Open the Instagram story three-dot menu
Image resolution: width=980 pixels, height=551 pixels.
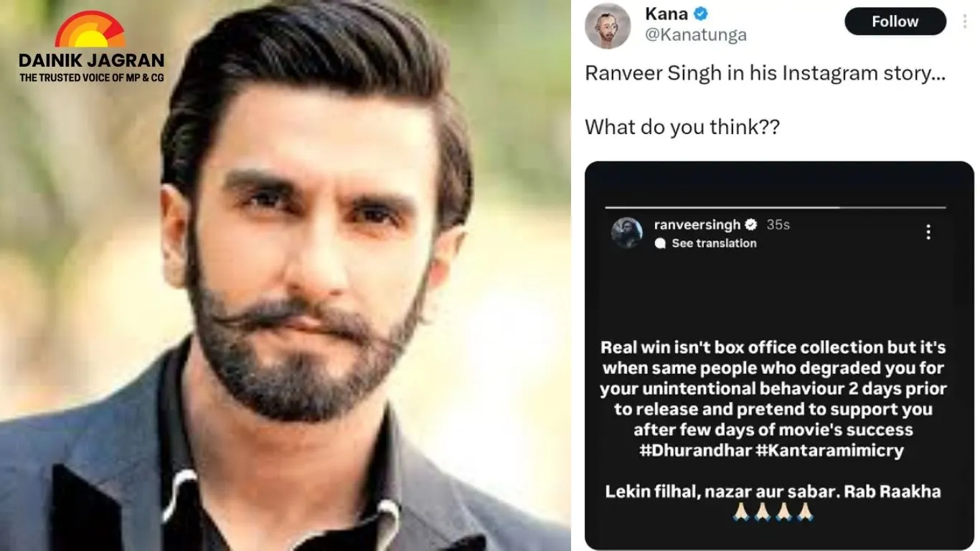[x=928, y=232]
